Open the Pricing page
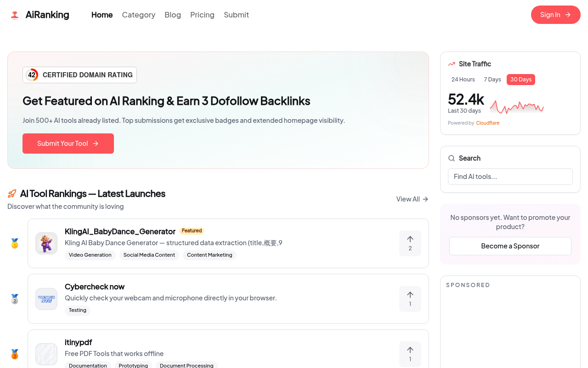 (x=202, y=15)
